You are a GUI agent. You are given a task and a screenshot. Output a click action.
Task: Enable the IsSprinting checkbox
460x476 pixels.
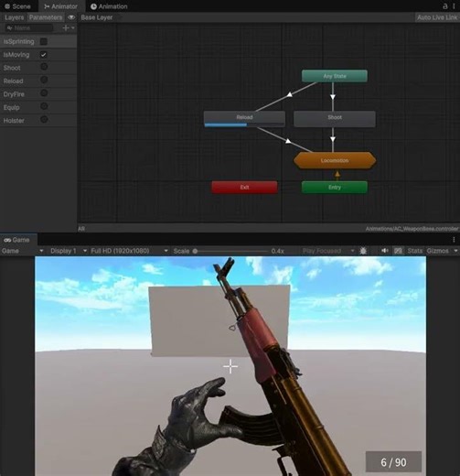click(44, 41)
